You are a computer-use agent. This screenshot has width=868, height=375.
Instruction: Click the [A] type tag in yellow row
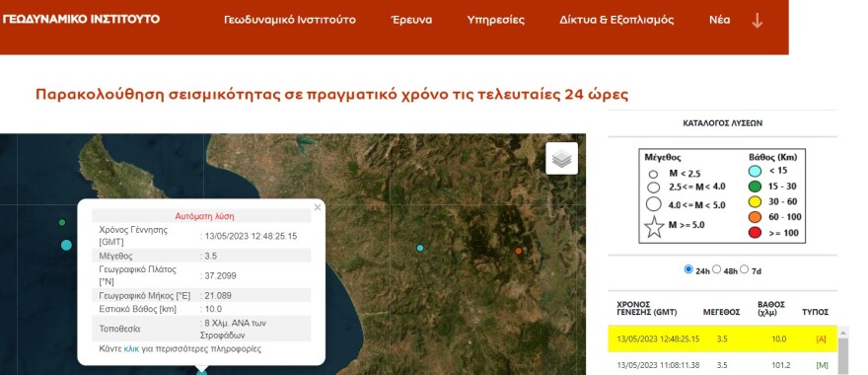[x=822, y=339]
